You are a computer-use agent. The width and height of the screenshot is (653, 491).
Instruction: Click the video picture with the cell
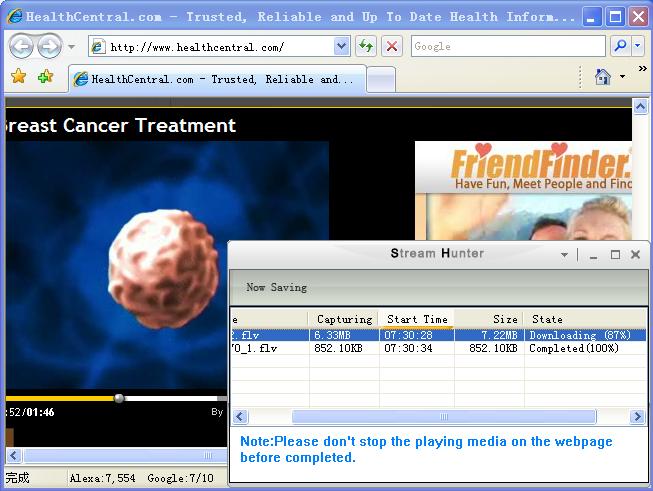(167, 265)
